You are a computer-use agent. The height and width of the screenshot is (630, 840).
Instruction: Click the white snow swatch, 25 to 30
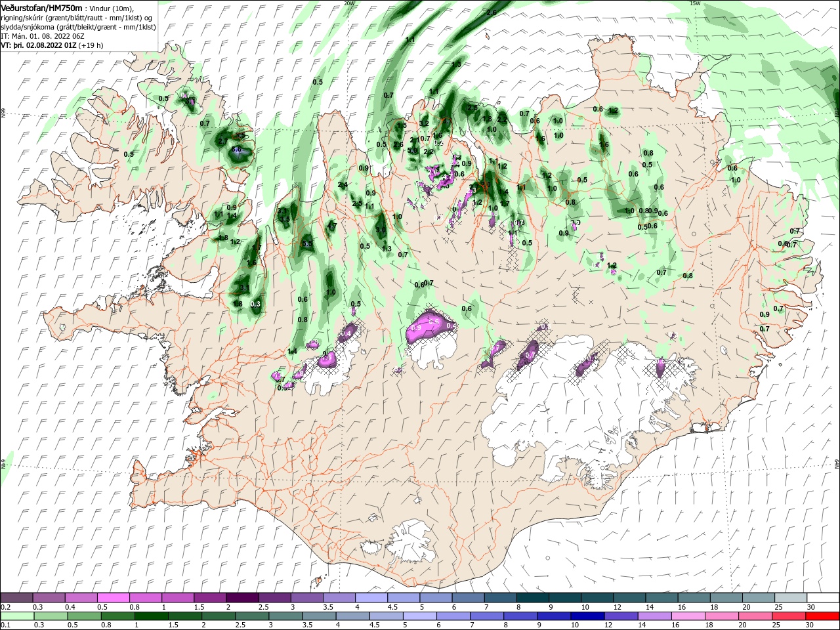(x=789, y=598)
